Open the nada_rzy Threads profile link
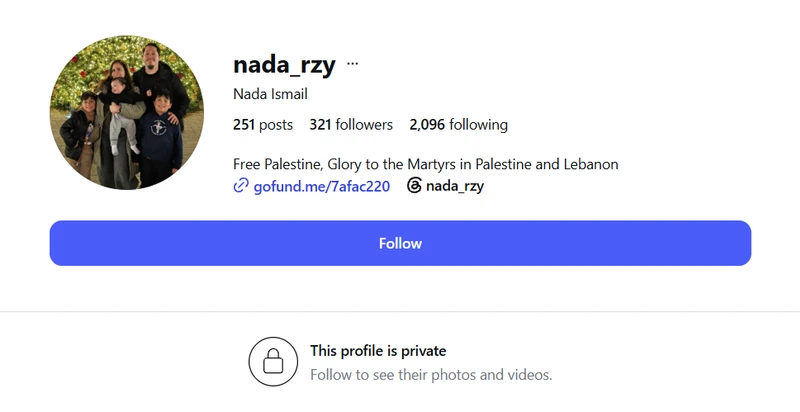 pos(455,186)
